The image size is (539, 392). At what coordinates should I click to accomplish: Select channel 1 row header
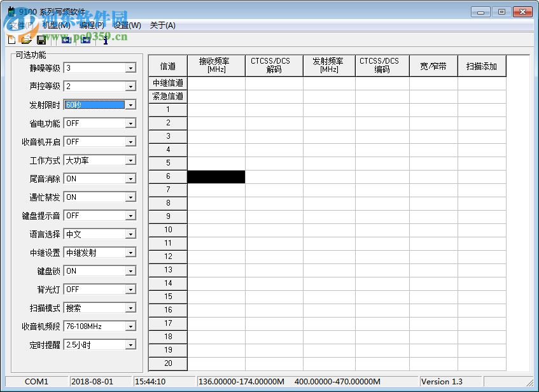pyautogui.click(x=168, y=109)
